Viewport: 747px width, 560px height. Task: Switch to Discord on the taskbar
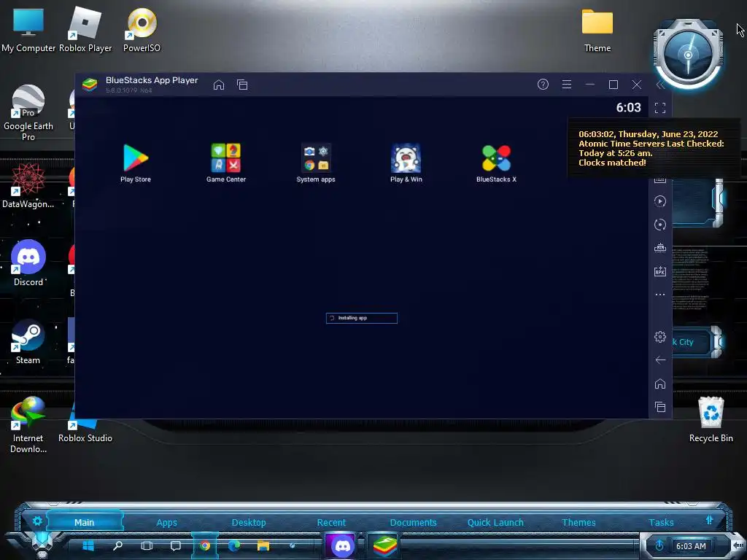pos(342,545)
